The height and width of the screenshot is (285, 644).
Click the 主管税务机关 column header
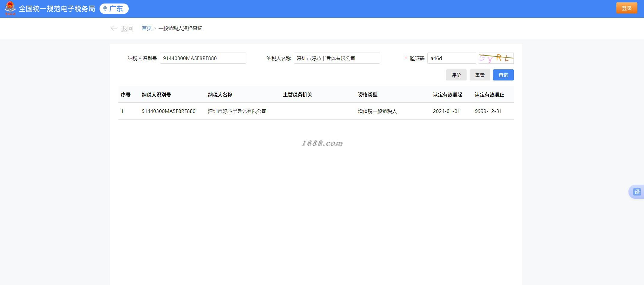(297, 95)
